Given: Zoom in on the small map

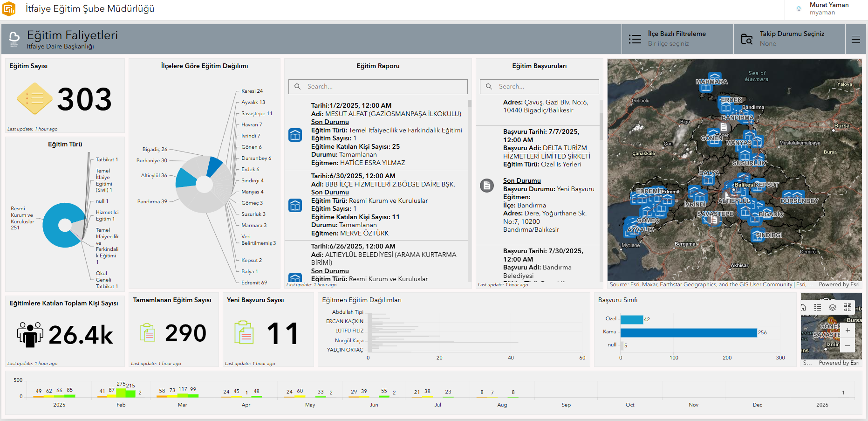Looking at the screenshot, I should coord(847,330).
